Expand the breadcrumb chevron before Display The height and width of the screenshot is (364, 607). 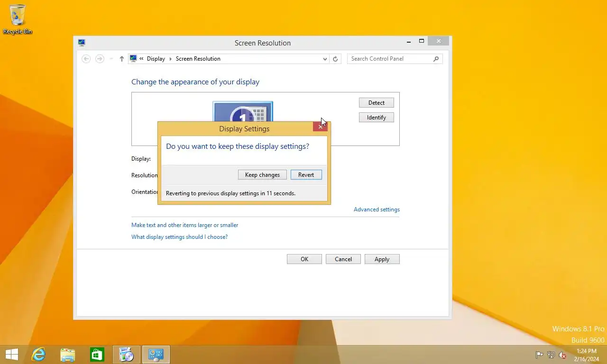tap(141, 59)
